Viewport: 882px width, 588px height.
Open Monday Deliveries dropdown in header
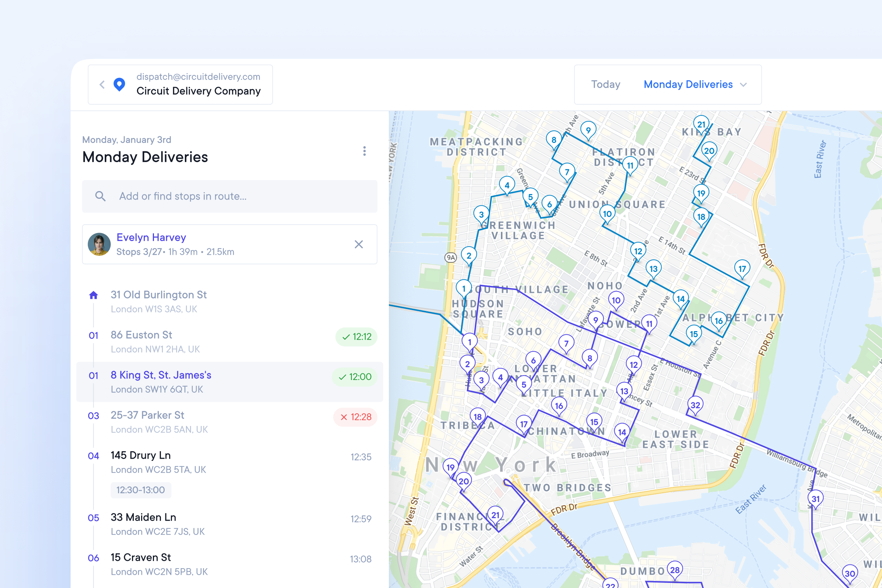tap(695, 85)
